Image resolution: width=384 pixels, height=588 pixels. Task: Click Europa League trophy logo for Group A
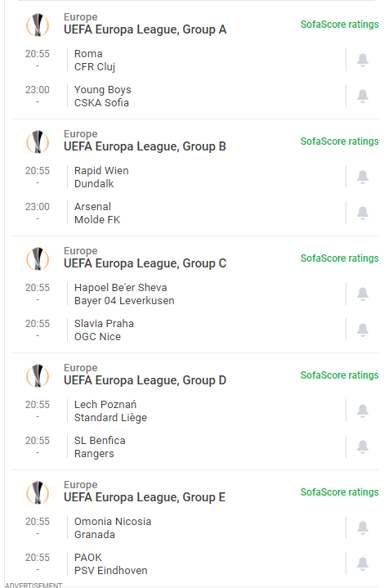point(38,25)
